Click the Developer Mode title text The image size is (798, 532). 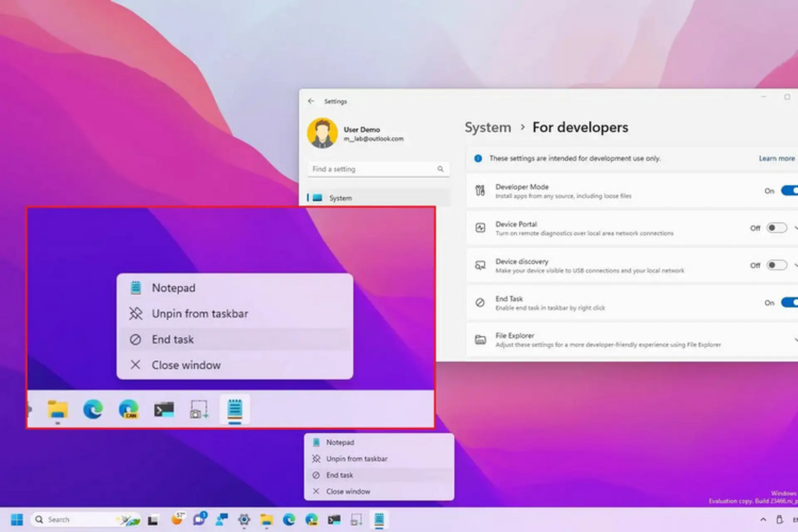pos(522,187)
